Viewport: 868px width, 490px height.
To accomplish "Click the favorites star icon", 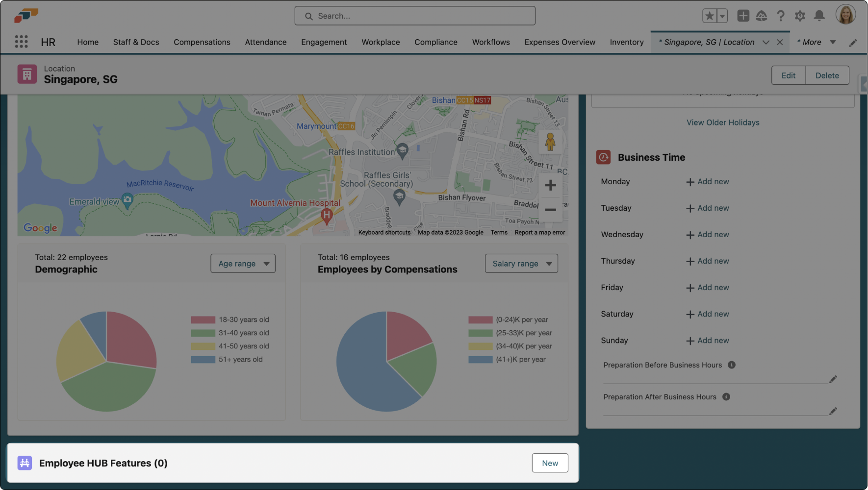I will pos(709,15).
